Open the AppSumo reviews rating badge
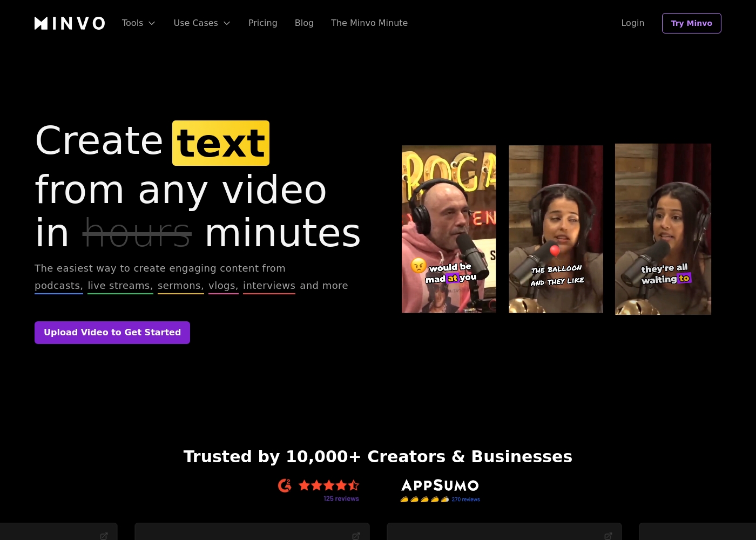This screenshot has height=540, width=756. (440, 490)
